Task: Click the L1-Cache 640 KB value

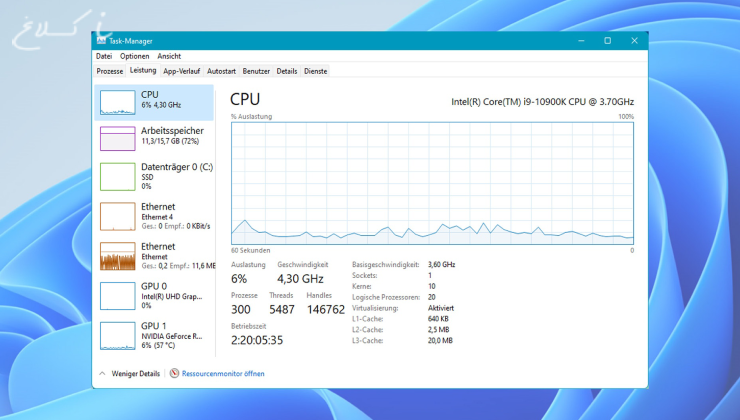Action: [438, 319]
